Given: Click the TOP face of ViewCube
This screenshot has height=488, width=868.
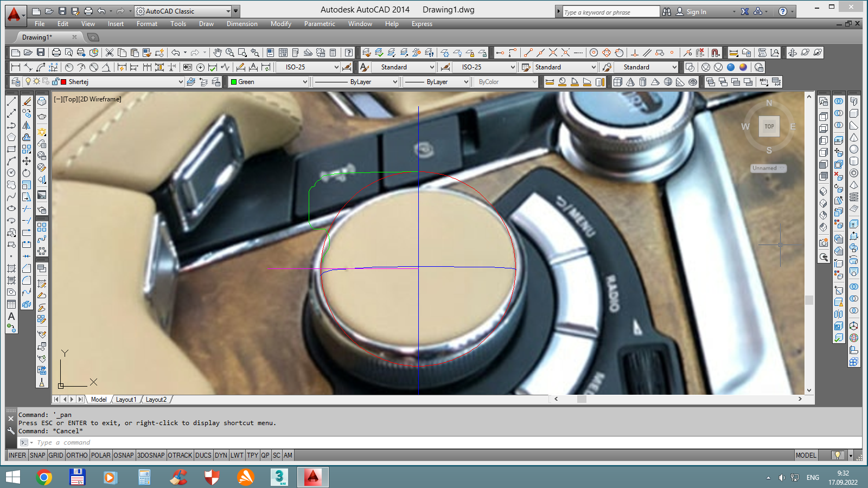Looking at the screenshot, I should point(769,126).
